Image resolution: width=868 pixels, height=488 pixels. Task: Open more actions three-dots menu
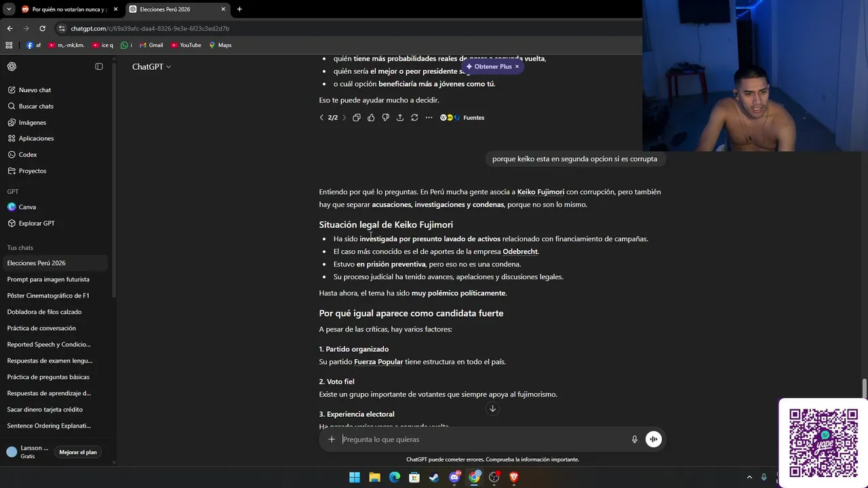click(429, 117)
